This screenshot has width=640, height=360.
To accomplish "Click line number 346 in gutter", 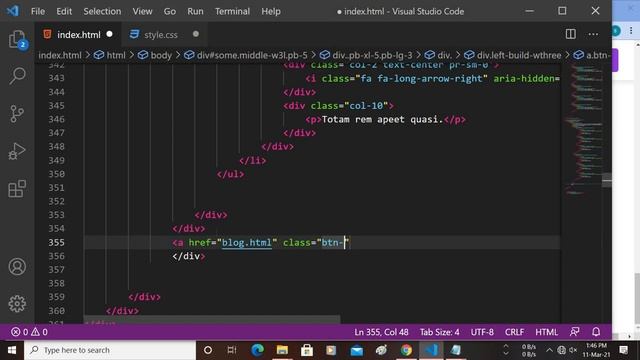I will 56,119.
